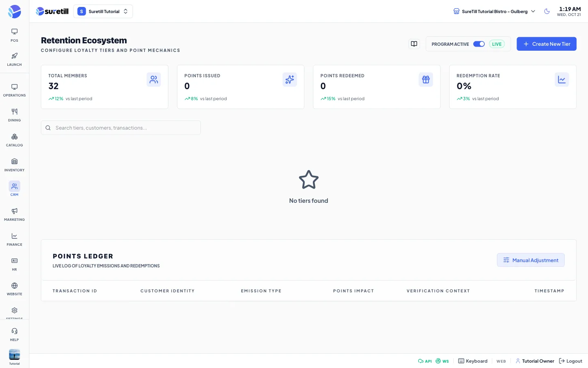Image resolution: width=588 pixels, height=368 pixels.
Task: Click the Logout button
Action: click(x=570, y=361)
